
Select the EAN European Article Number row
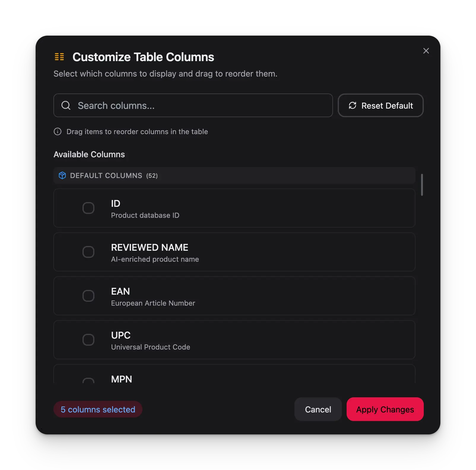click(234, 296)
